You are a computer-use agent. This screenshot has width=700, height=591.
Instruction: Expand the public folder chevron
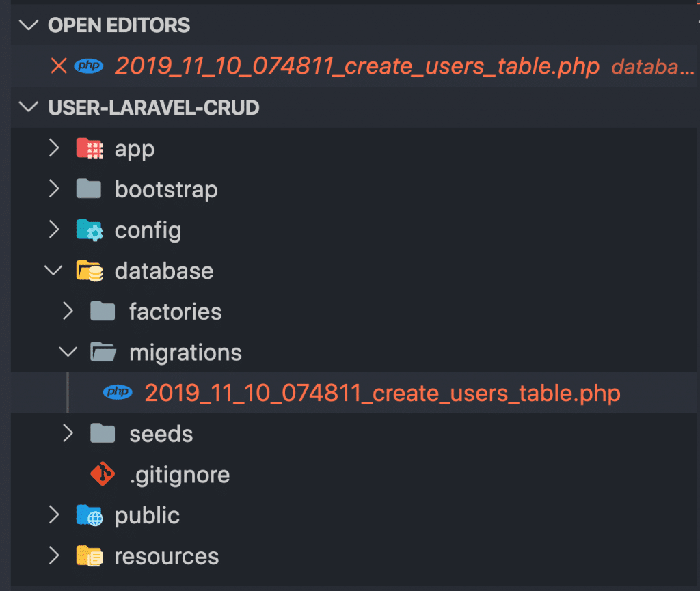[x=54, y=514]
